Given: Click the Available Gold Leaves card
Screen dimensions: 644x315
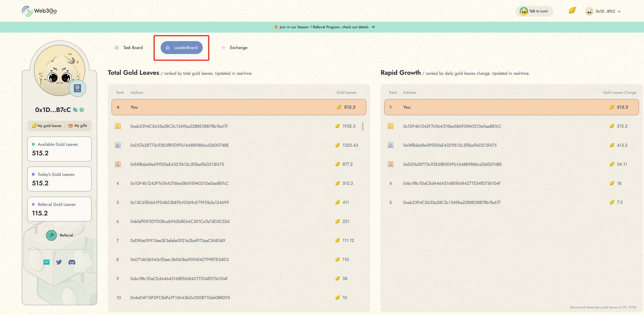Looking at the screenshot, I should (x=59, y=149).
